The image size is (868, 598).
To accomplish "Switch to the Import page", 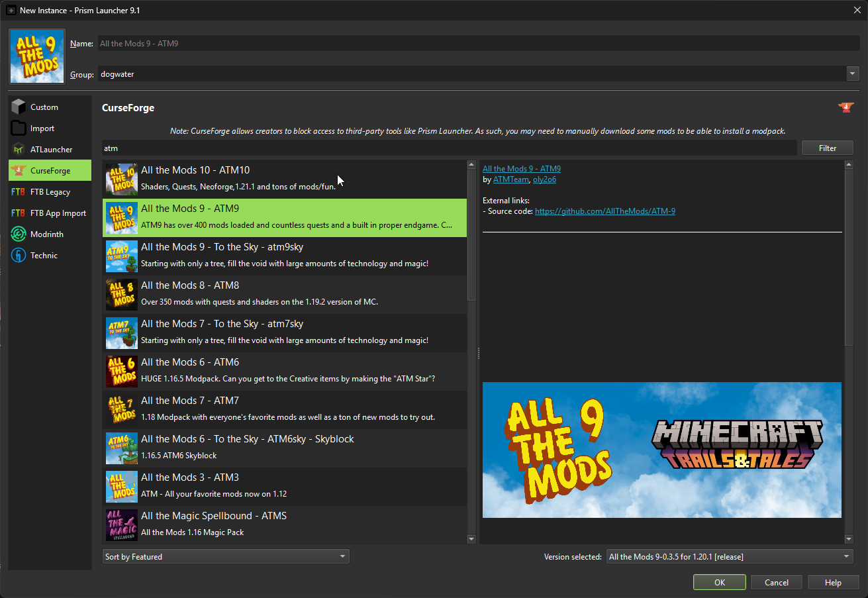I will [50, 128].
